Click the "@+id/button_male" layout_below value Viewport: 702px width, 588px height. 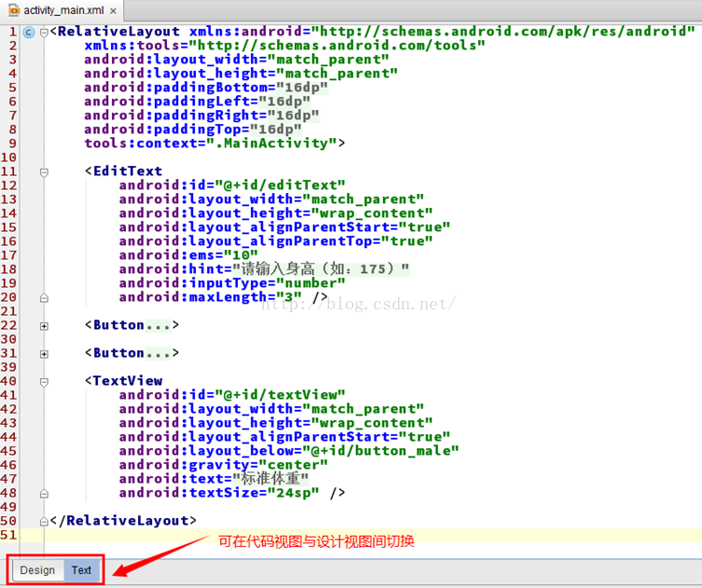(x=381, y=451)
